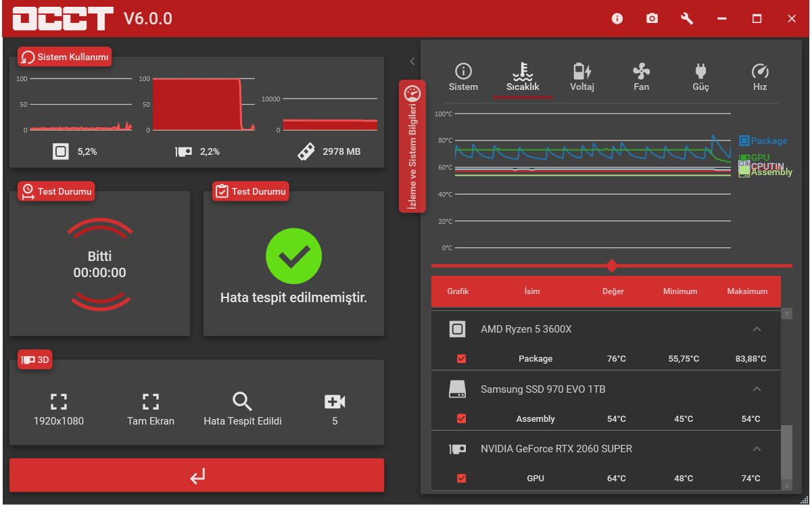Open settings via the wrench icon
Screen dimensions: 812x507
687,19
